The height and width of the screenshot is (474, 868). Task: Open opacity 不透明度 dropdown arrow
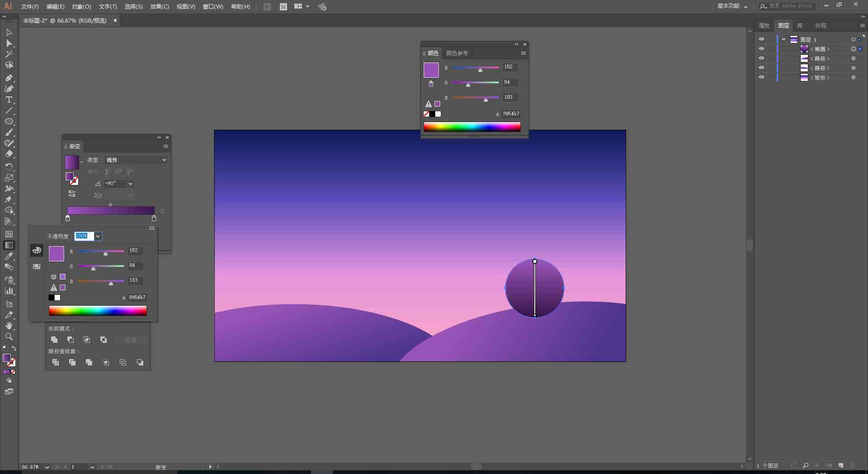[x=98, y=236]
